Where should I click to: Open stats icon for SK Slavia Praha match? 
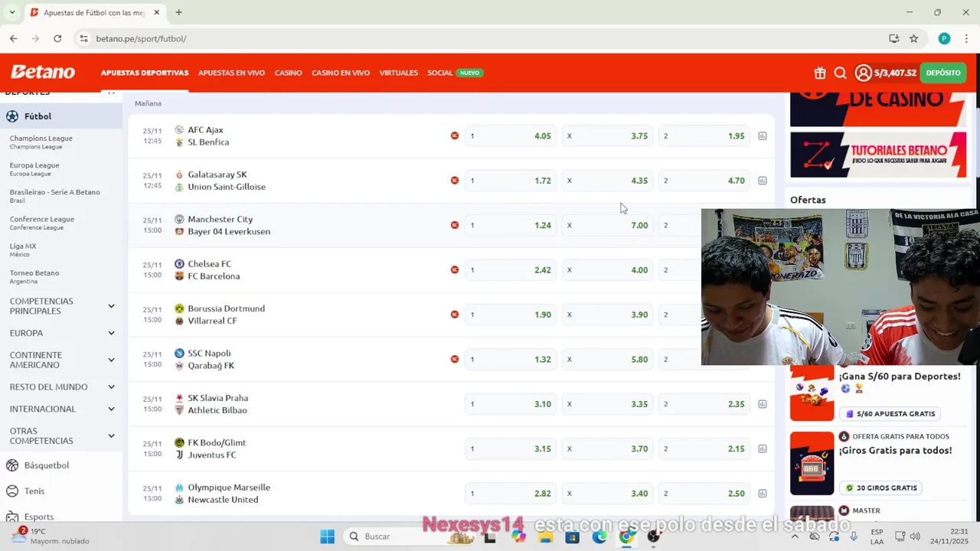click(763, 404)
